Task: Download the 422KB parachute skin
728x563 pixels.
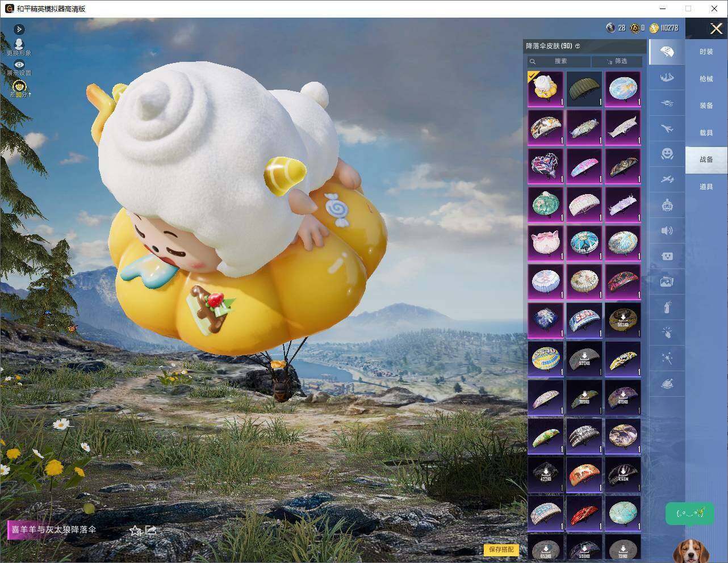Action: coord(546,475)
